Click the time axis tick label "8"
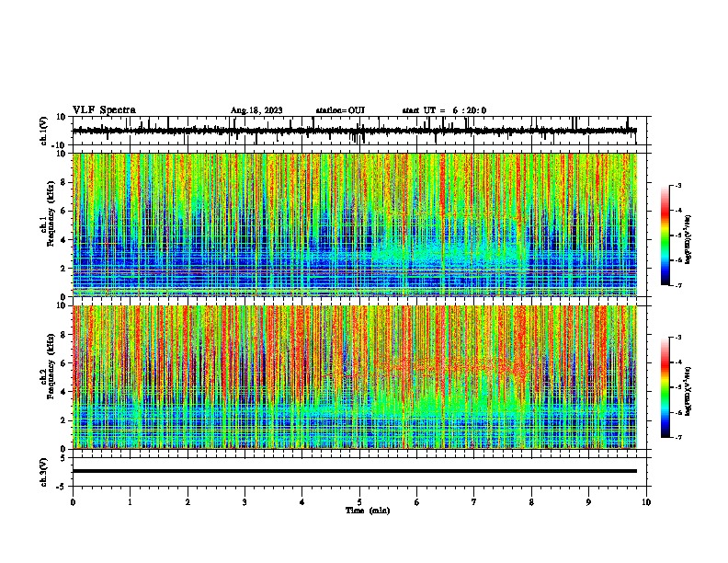This screenshot has height=563, width=728. click(531, 502)
